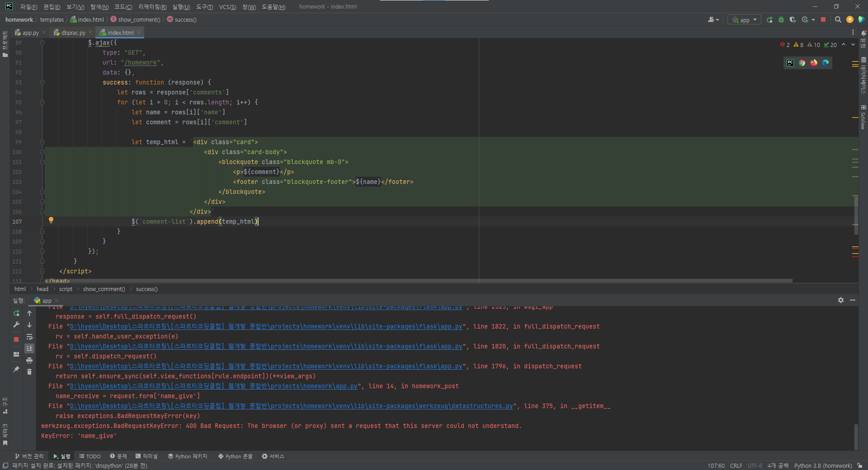Click the file encoding UTF-8 indicator
868x470 pixels.
click(x=755, y=466)
